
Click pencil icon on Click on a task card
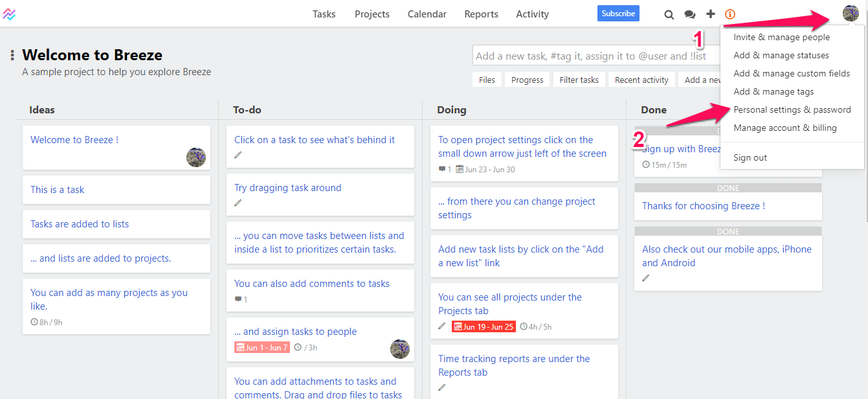(x=238, y=155)
